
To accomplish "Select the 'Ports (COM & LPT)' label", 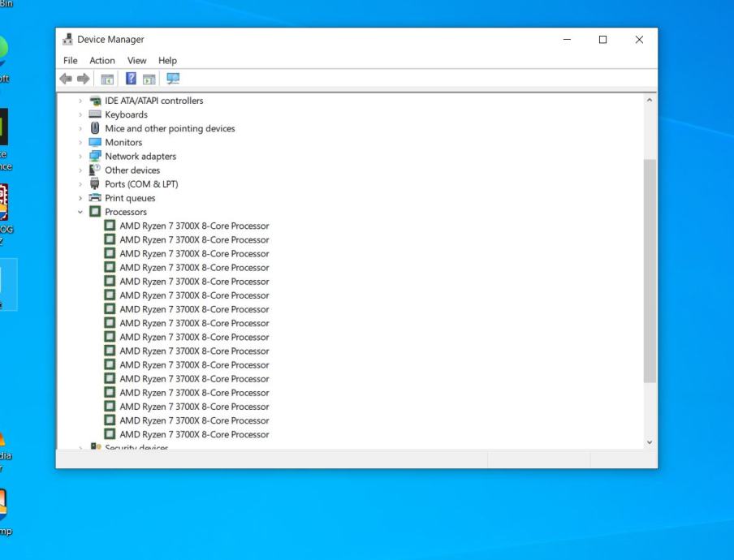I will click(141, 184).
